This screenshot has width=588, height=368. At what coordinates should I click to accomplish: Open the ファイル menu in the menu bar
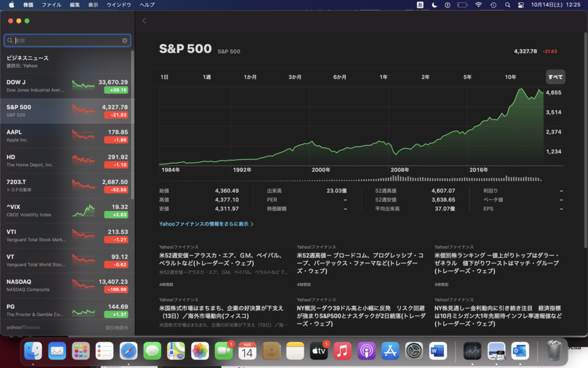(52, 5)
